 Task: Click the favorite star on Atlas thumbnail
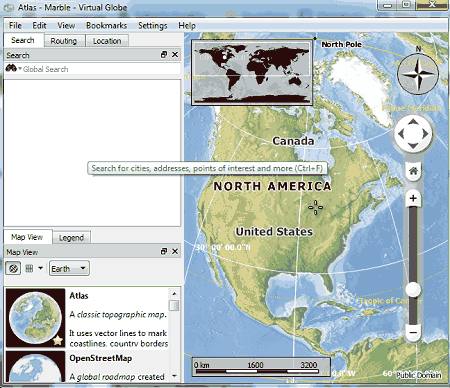pyautogui.click(x=58, y=341)
